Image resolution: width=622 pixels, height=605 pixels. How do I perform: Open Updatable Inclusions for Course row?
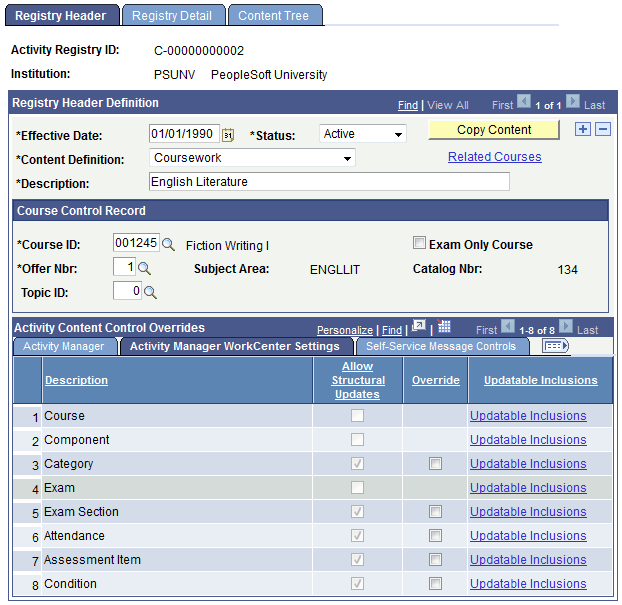click(x=528, y=415)
